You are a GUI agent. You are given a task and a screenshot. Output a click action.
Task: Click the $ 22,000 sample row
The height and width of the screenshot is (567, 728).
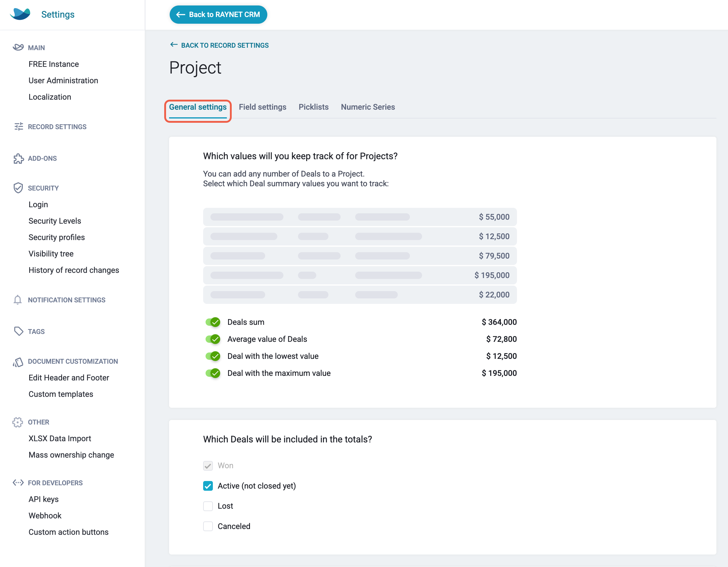click(x=360, y=295)
